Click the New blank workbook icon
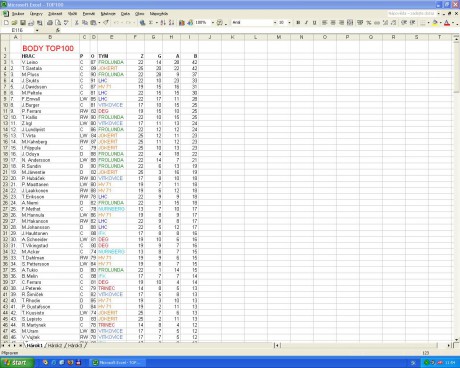This screenshot has width=460, height=368. coord(6,23)
